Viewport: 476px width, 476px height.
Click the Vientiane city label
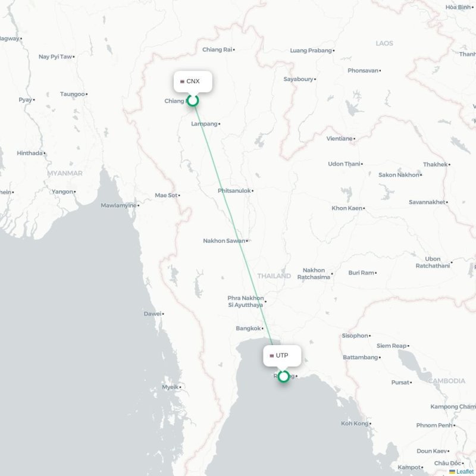339,139
